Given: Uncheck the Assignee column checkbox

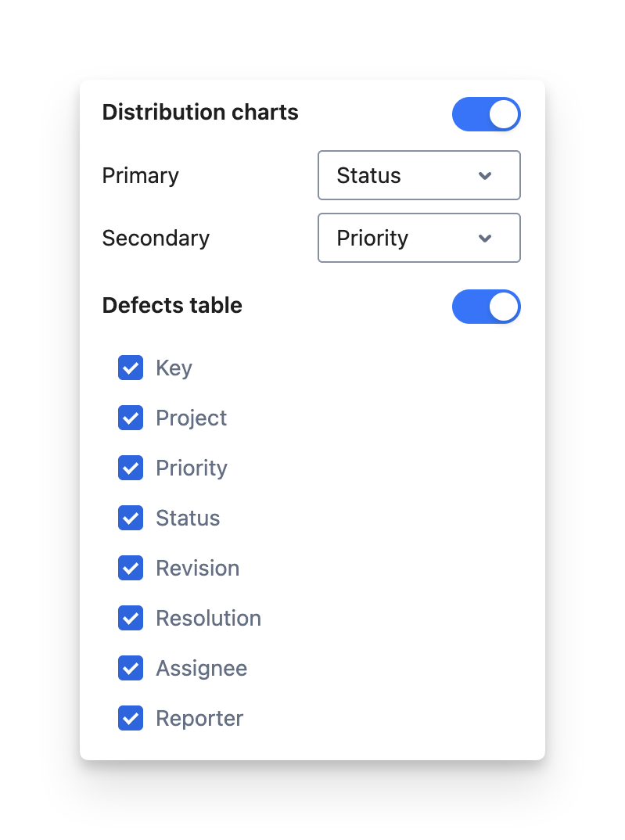Looking at the screenshot, I should click(x=131, y=668).
